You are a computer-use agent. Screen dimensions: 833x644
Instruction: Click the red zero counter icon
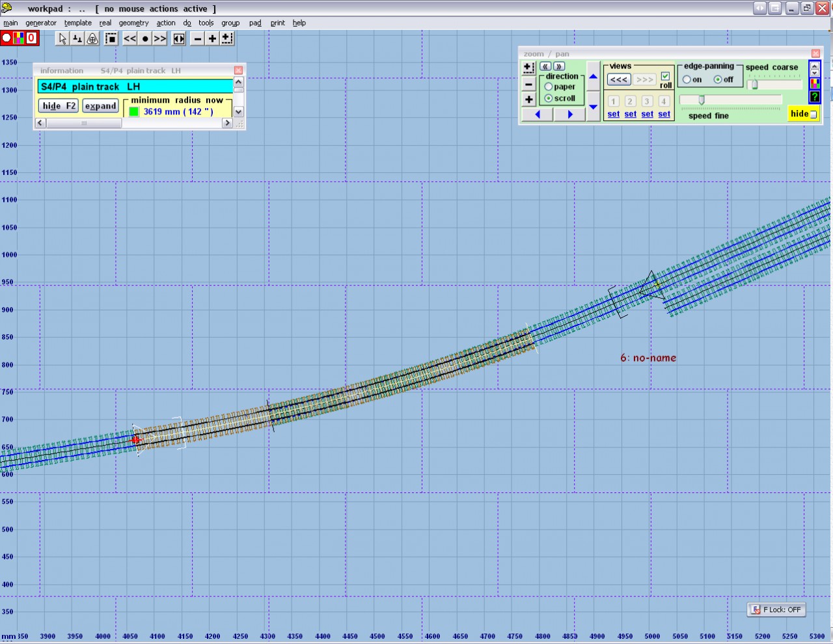31,38
